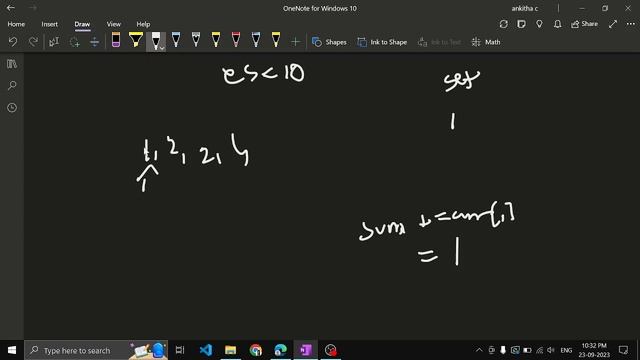Open the feed notes icon
Viewport: 640px width, 360px height.
click(x=521, y=24)
